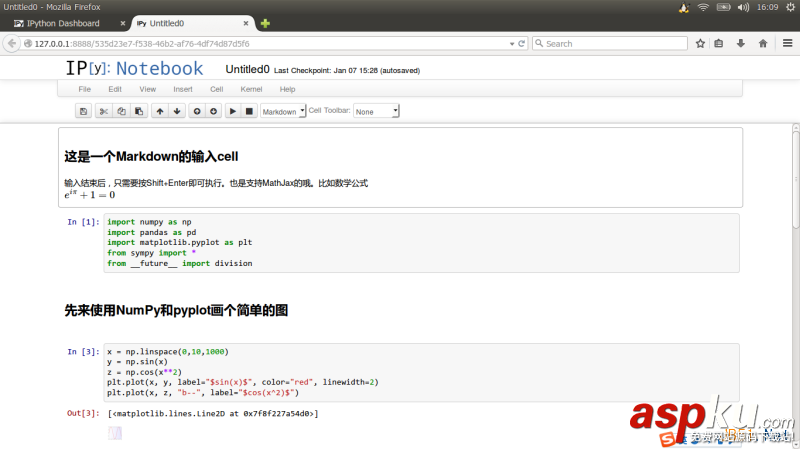The width and height of the screenshot is (800, 449).
Task: Go back with the browser back arrow
Action: pyautogui.click(x=12, y=43)
